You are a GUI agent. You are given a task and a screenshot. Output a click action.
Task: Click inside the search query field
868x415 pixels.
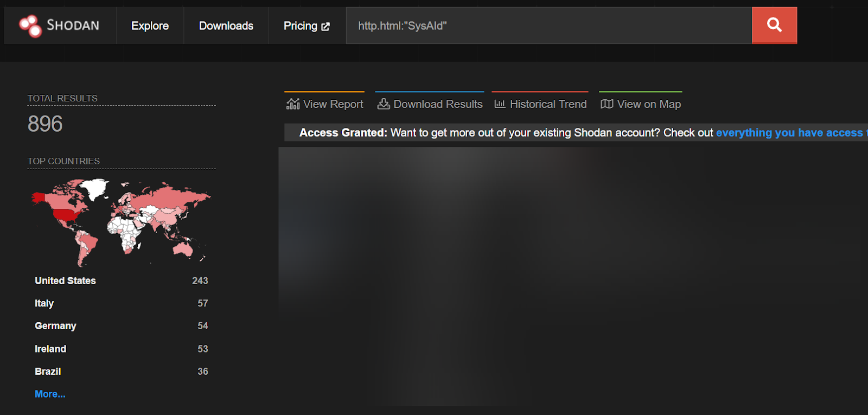(x=549, y=25)
